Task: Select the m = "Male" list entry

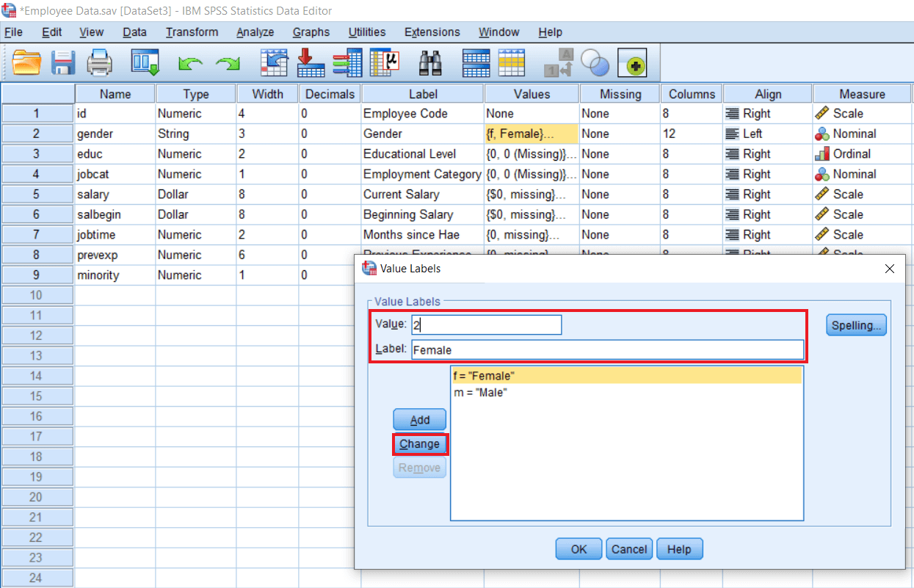Action: [x=626, y=392]
